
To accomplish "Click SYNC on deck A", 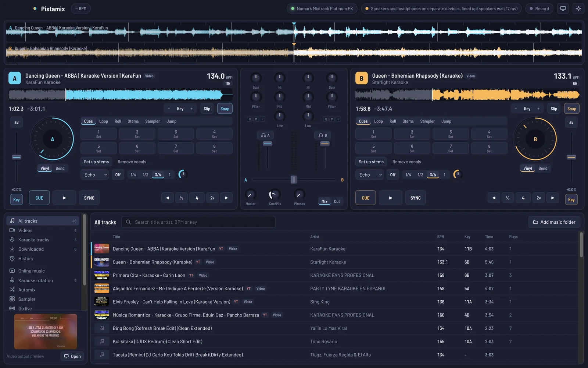I will [89, 198].
